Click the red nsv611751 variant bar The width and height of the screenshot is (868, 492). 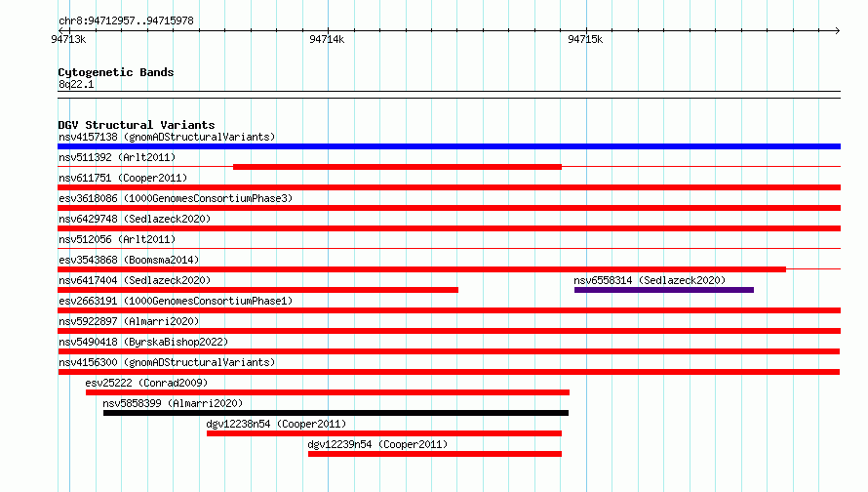(x=449, y=187)
